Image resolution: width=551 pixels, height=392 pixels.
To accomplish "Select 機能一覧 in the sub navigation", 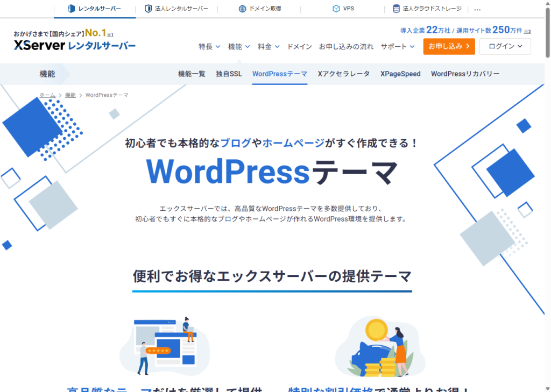I will 192,74.
